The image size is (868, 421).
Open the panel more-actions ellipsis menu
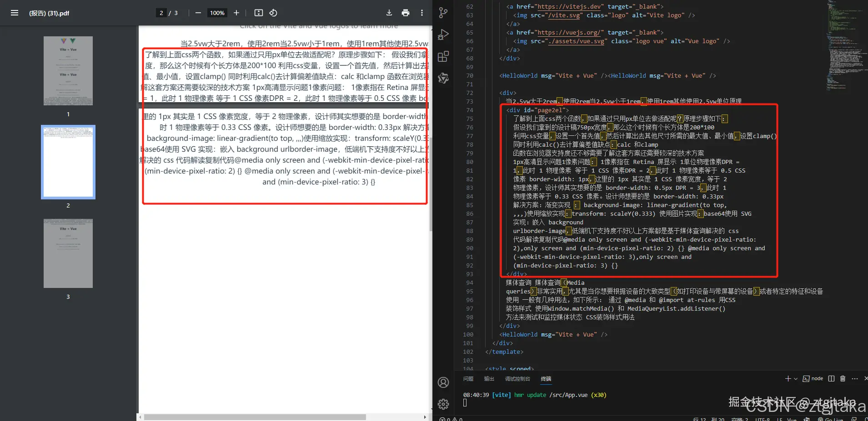[854, 378]
